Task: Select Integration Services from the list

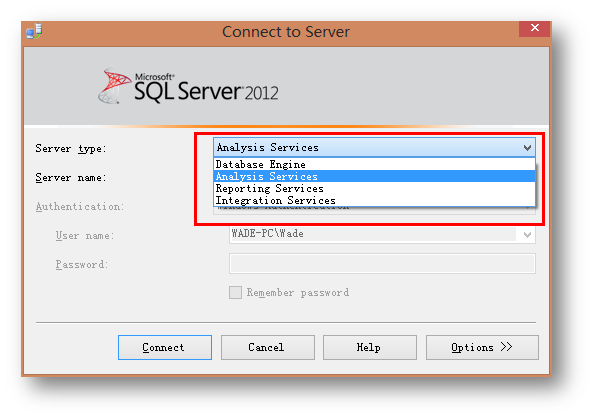Action: pos(374,200)
